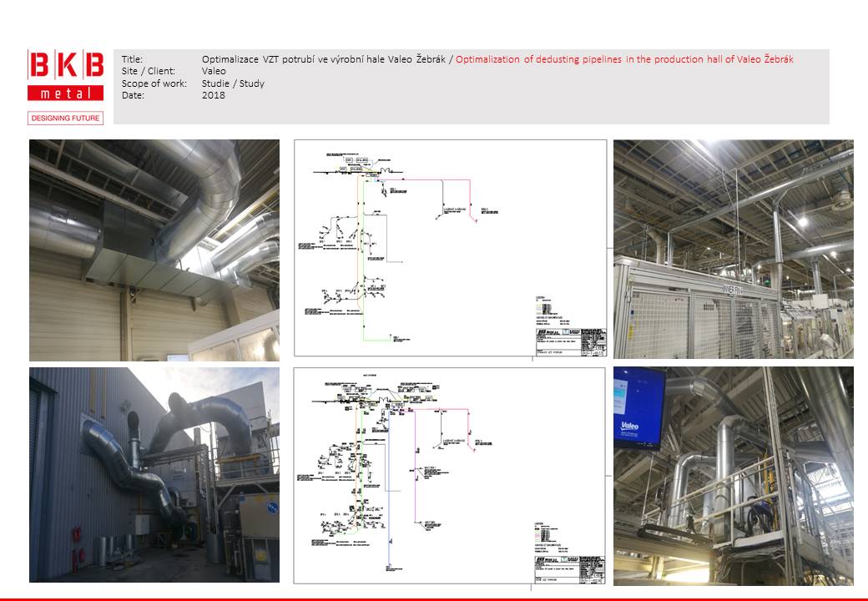Open the top-right production hall photo
This screenshot has width=868, height=601.
tap(734, 249)
